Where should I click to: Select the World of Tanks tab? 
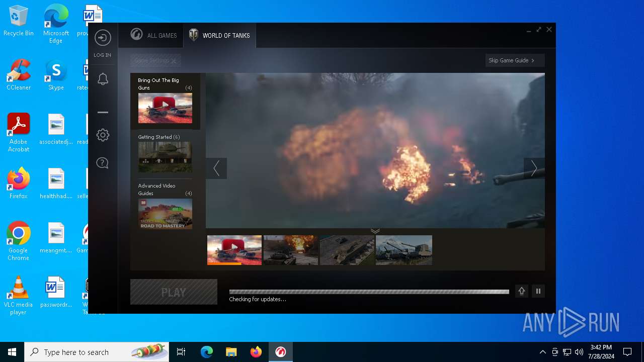coord(219,35)
